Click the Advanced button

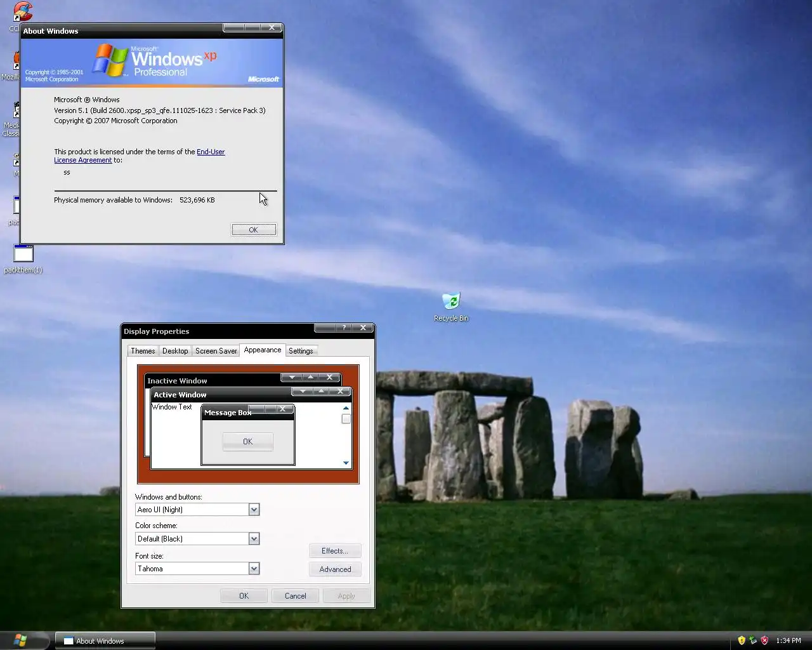click(x=335, y=569)
